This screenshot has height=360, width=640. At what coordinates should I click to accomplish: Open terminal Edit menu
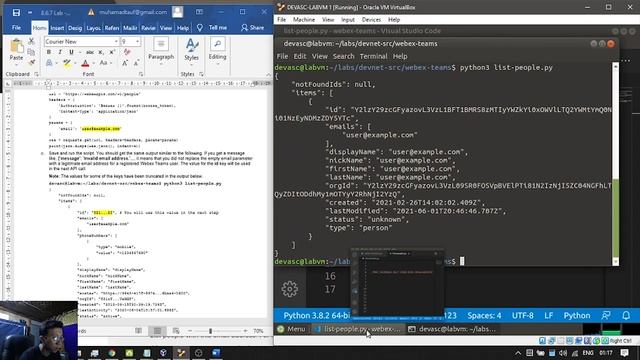(x=300, y=56)
